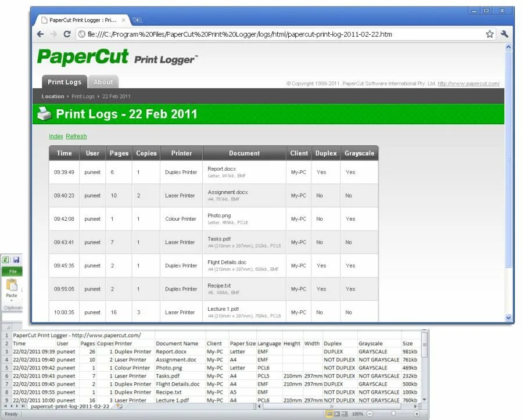Select the papercut-print-log-2011-02-22 sheet tab
The width and height of the screenshot is (523, 420).
point(70,406)
